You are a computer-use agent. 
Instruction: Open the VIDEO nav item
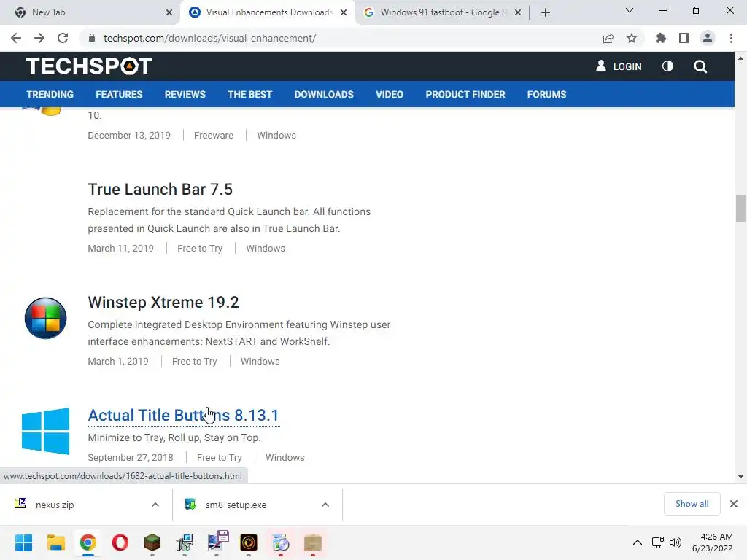390,94
